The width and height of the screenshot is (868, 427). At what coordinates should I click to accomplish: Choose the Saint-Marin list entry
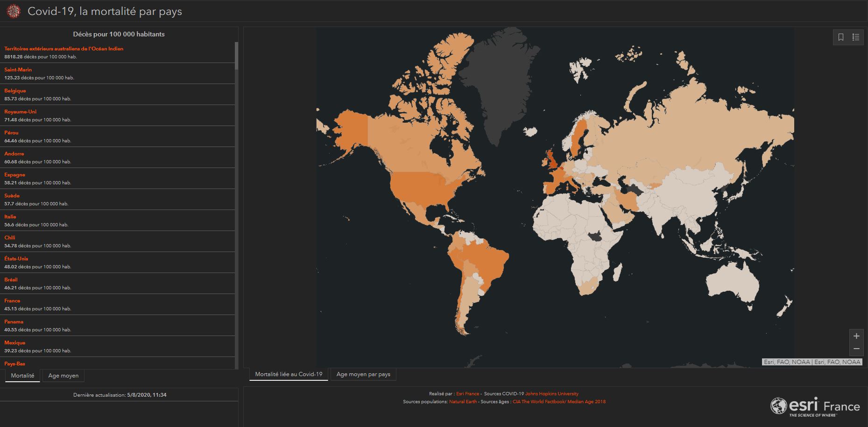tap(18, 70)
